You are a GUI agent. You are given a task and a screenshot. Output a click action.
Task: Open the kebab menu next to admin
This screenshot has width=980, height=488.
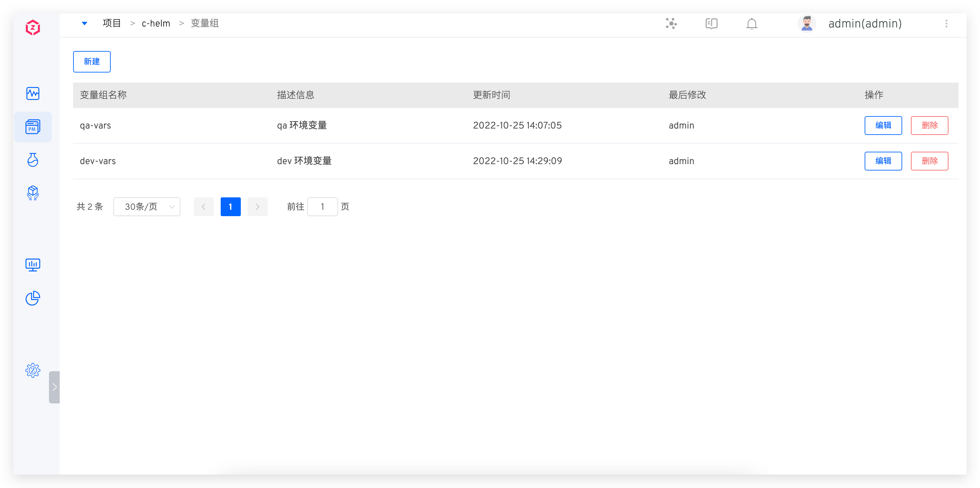[946, 23]
